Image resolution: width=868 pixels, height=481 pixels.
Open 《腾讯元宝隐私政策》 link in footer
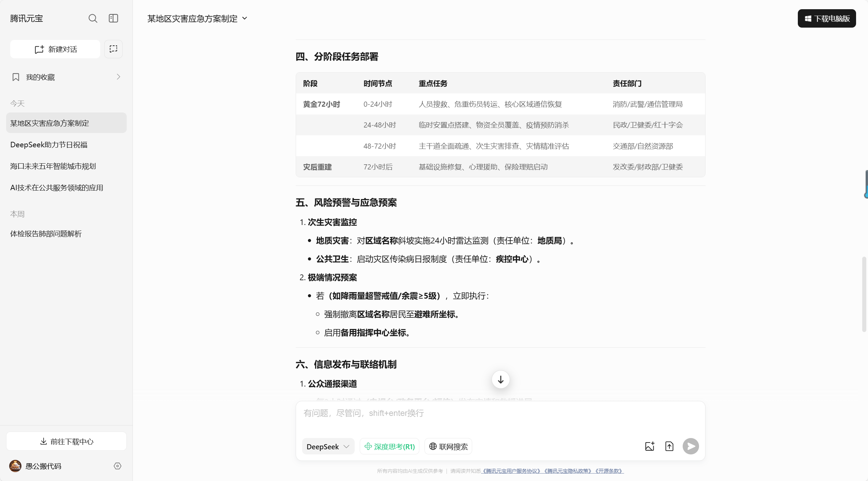(x=568, y=471)
